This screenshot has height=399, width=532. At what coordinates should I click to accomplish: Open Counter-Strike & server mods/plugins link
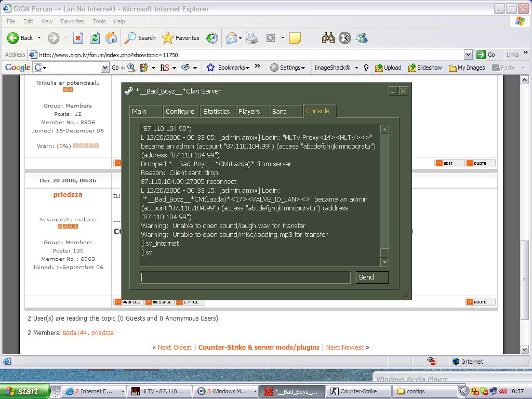pyautogui.click(x=259, y=348)
